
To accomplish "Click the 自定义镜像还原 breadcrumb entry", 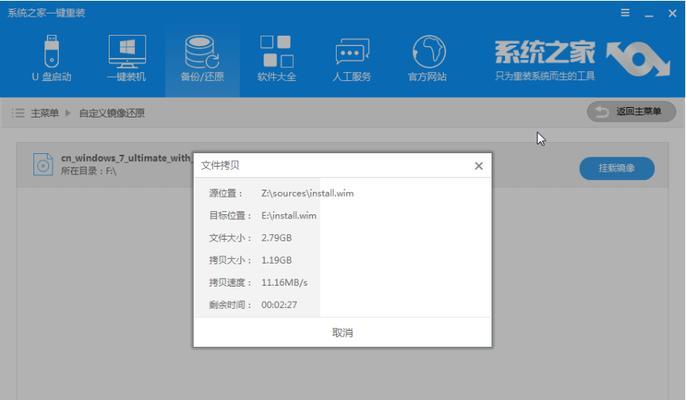I will pyautogui.click(x=112, y=113).
